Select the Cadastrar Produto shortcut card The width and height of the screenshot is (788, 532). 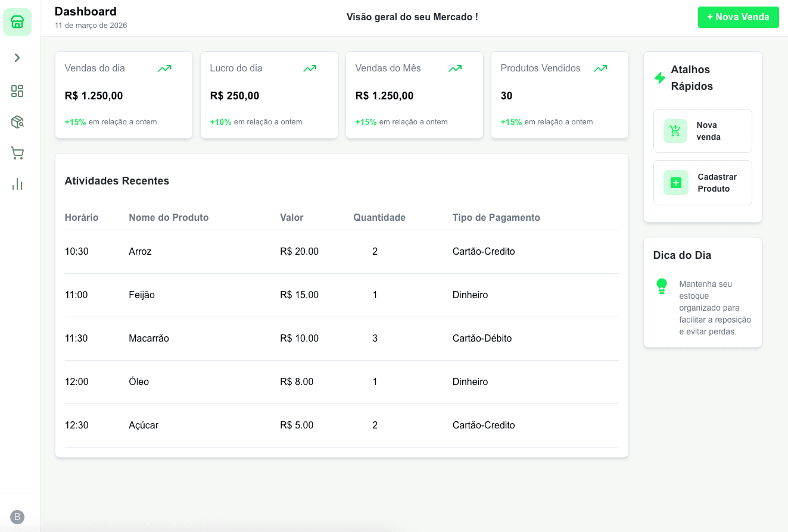click(x=703, y=183)
